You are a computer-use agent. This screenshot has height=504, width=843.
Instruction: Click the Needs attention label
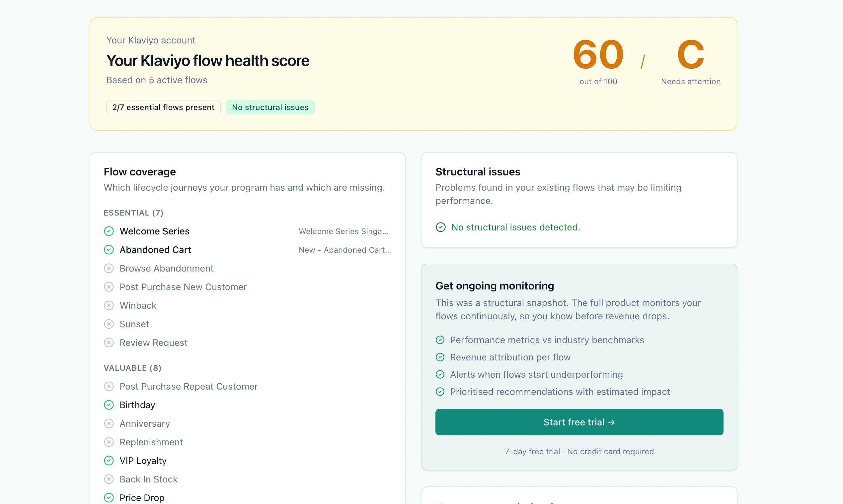tap(691, 82)
